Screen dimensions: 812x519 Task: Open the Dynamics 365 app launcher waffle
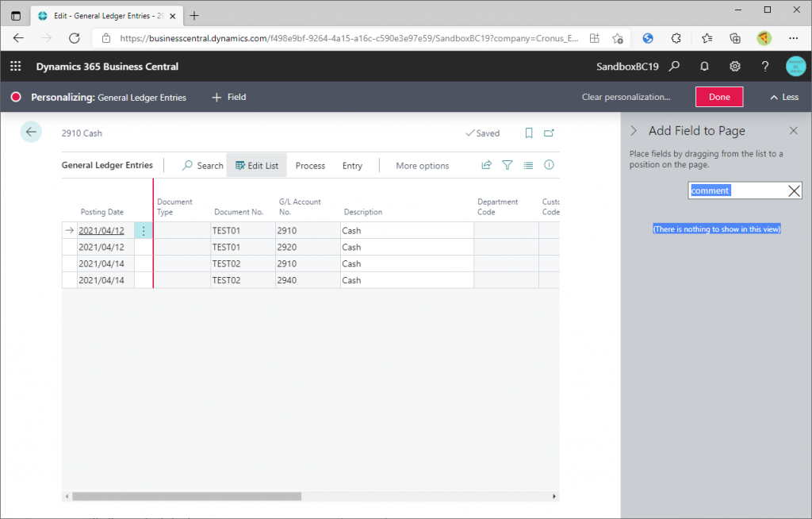point(16,67)
